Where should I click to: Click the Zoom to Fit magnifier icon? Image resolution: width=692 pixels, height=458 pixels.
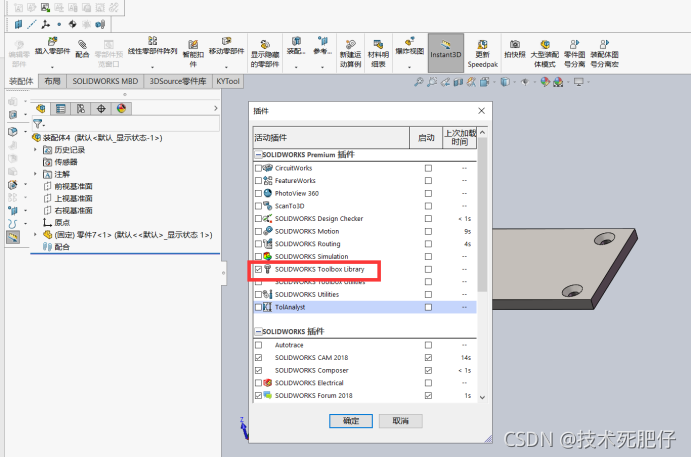pyautogui.click(x=418, y=82)
